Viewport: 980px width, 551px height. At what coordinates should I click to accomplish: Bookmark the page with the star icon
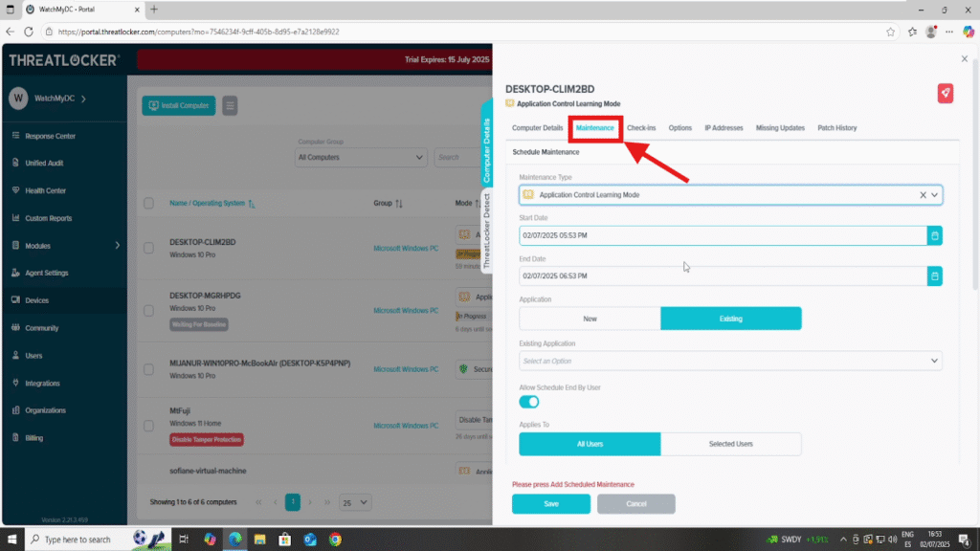point(890,32)
